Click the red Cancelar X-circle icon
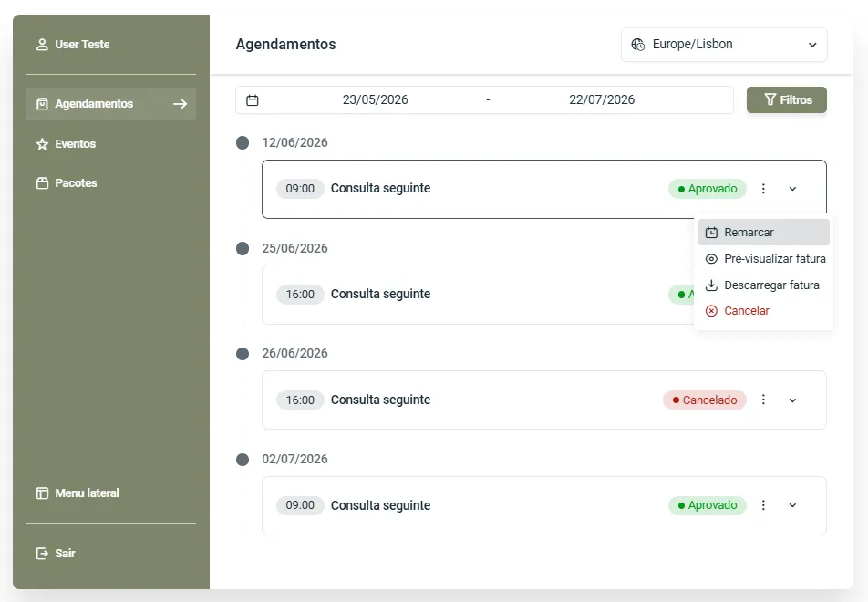The image size is (868, 602). click(x=711, y=311)
